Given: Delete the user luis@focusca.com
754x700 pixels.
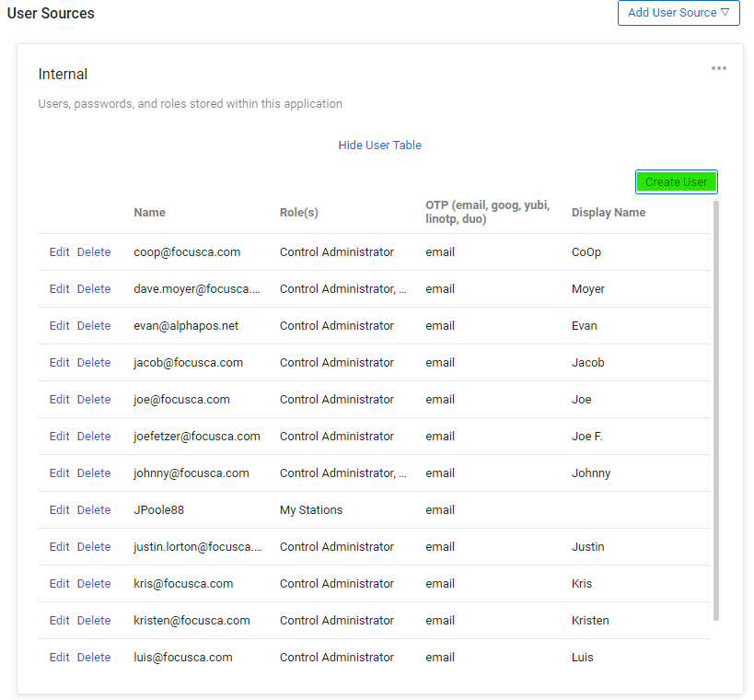Looking at the screenshot, I should pos(93,657).
